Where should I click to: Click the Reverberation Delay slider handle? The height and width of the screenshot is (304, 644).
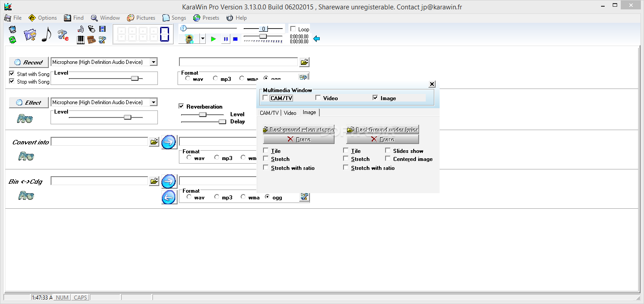tap(222, 121)
